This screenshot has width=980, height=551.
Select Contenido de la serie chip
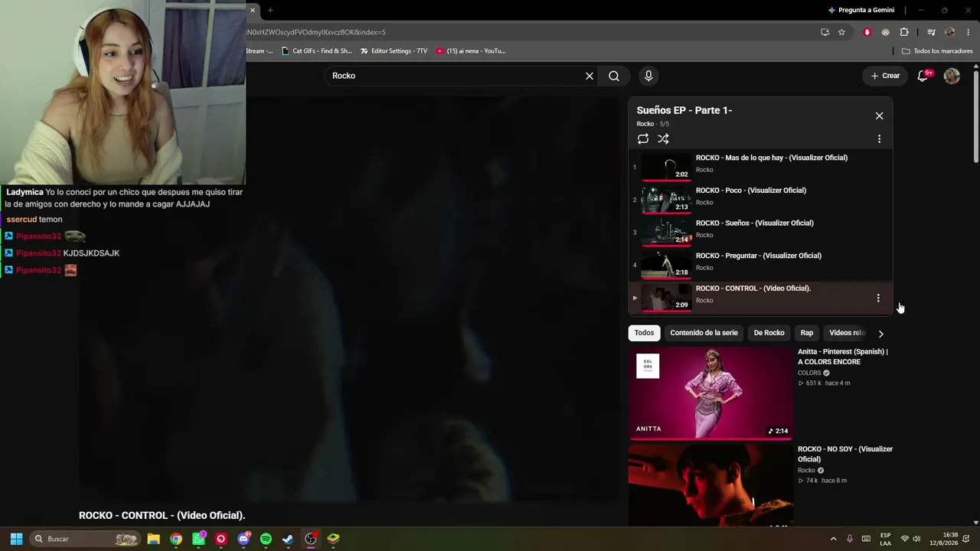click(x=704, y=333)
